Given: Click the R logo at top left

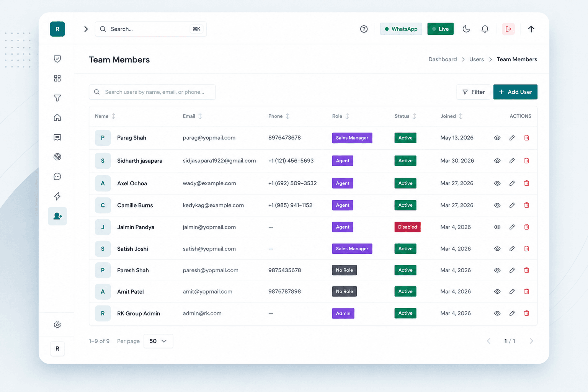Looking at the screenshot, I should point(57,29).
